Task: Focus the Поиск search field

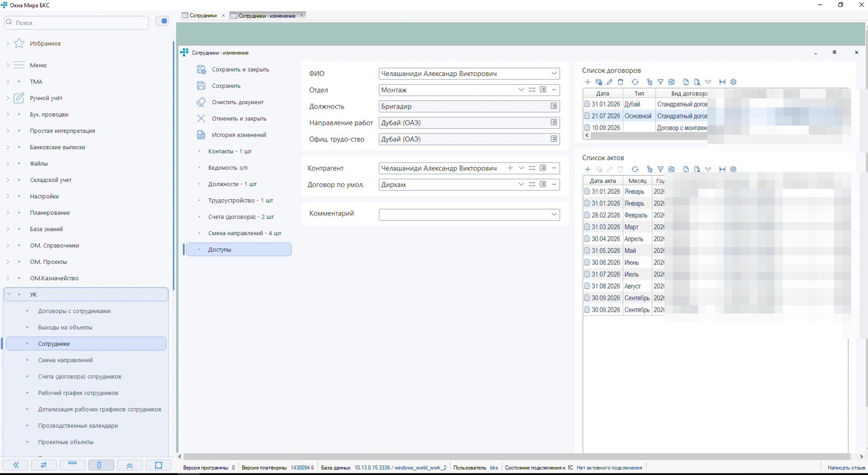Action: [76, 23]
